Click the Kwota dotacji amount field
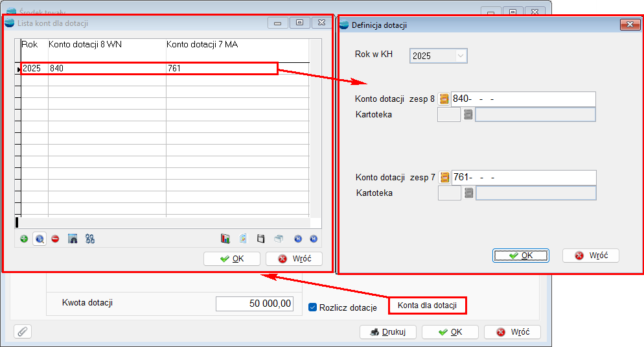Screen dimensions: 644x347 (x=254, y=304)
